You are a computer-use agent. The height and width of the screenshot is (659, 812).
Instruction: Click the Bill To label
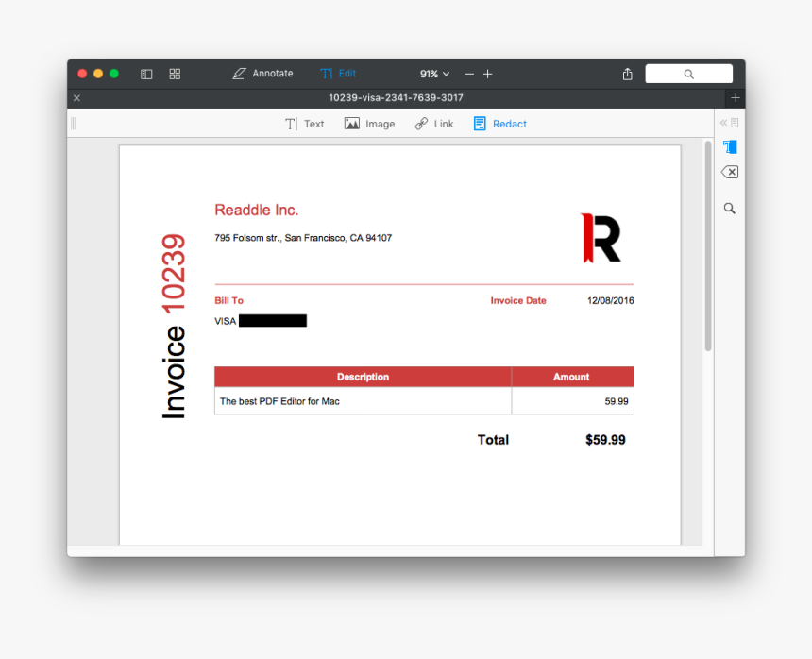point(228,301)
